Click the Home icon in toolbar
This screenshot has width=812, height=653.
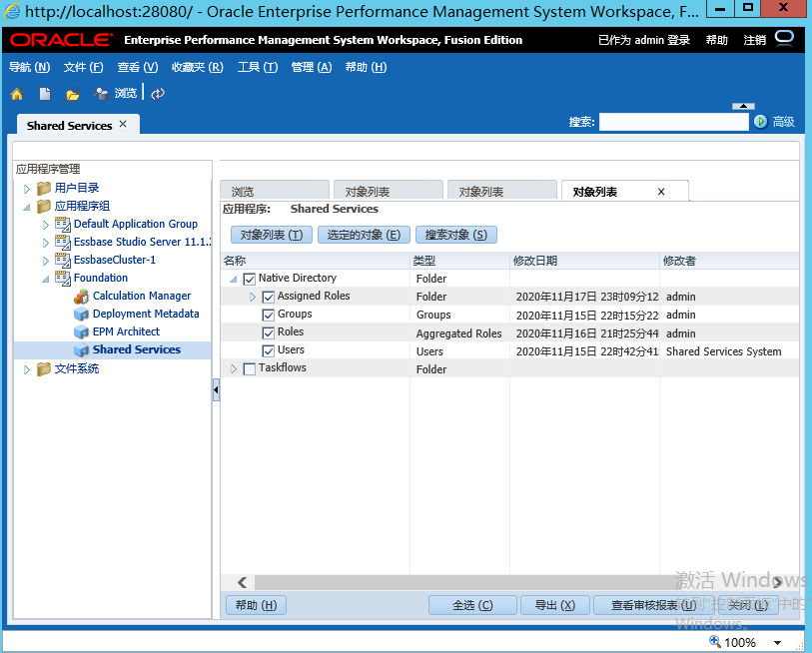point(17,94)
